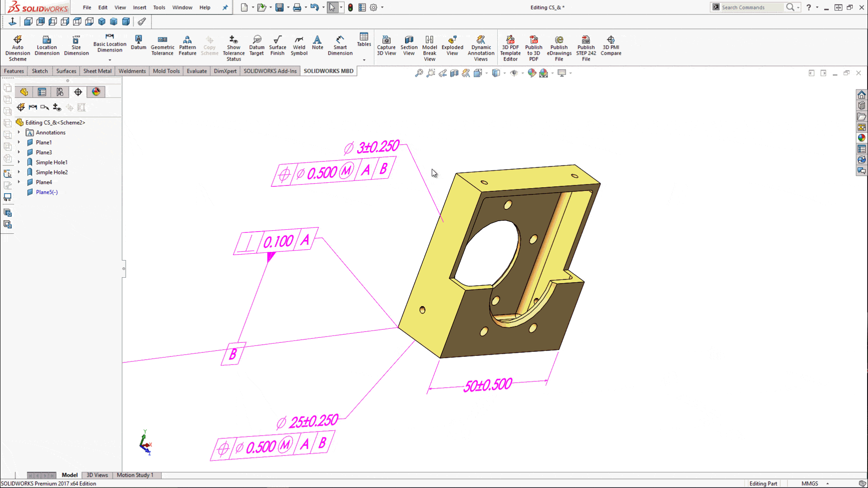
Task: Open the SOLIDWORKS Resources home icon in the task pane
Action: (862, 95)
